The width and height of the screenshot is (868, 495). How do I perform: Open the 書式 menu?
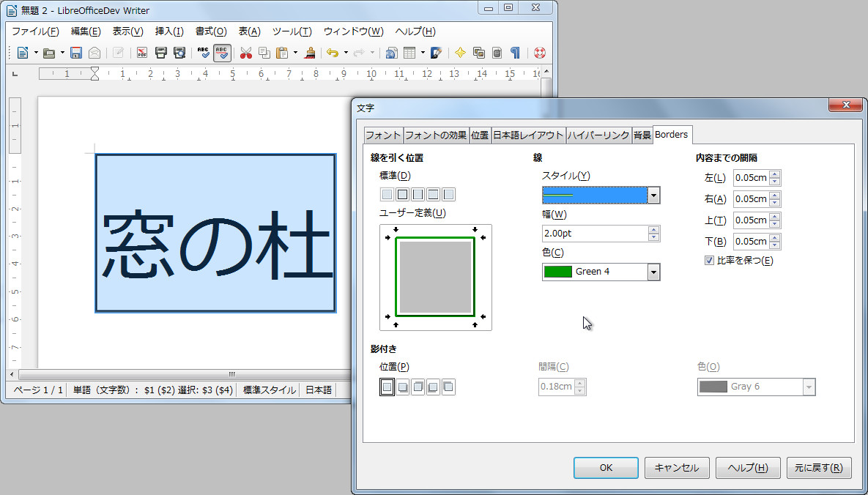209,31
